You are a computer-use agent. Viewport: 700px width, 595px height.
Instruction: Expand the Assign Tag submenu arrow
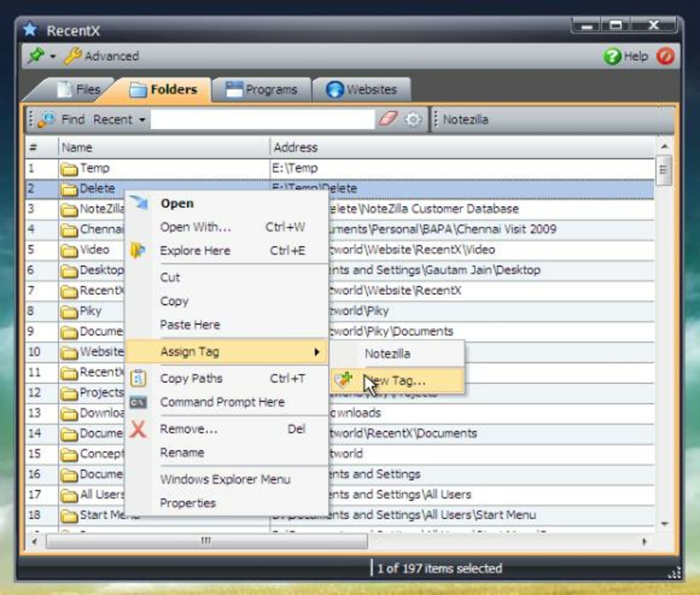click(x=317, y=352)
